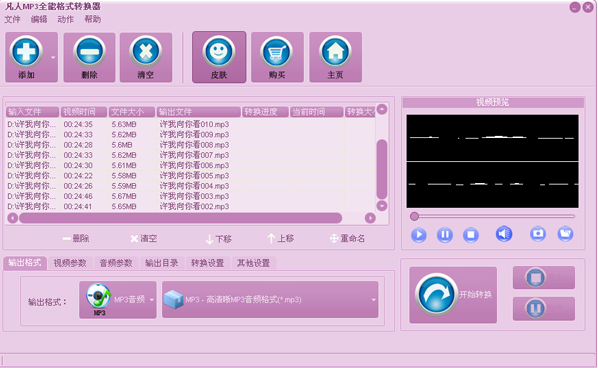
Task: Open the 动作 menu
Action: click(66, 19)
